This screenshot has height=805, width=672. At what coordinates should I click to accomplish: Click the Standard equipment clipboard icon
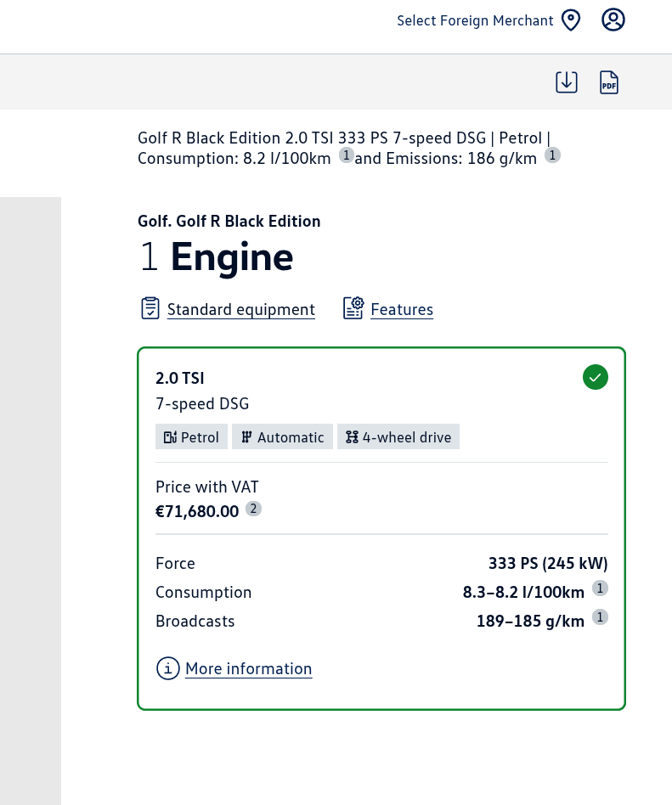point(150,308)
